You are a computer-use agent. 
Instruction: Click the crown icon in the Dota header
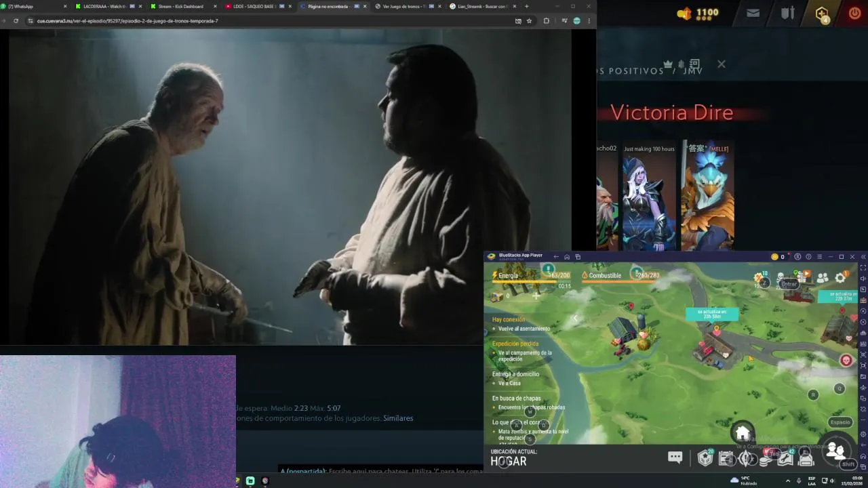668,64
